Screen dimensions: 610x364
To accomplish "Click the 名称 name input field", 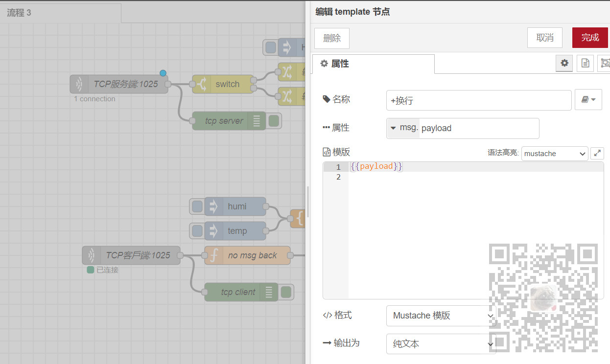I will (479, 100).
